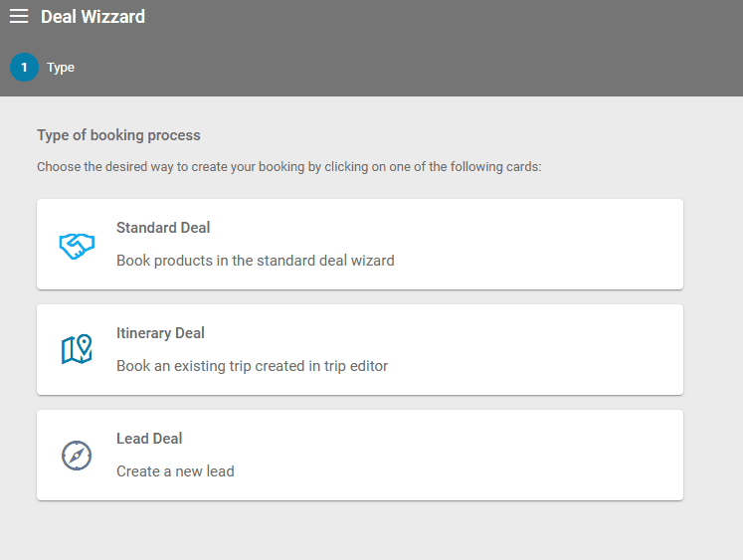The image size is (743, 560).
Task: Click the 'Type of booking process' heading
Action: 118,135
